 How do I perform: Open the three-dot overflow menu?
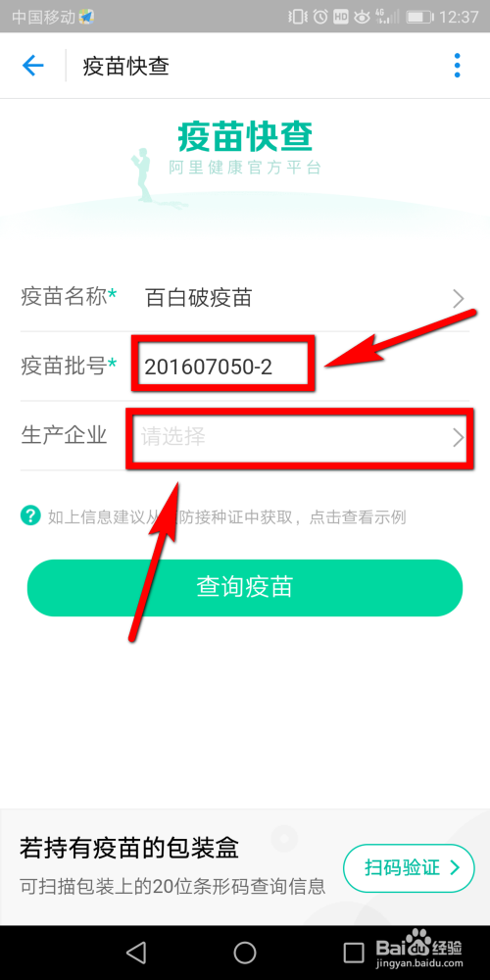[458, 66]
